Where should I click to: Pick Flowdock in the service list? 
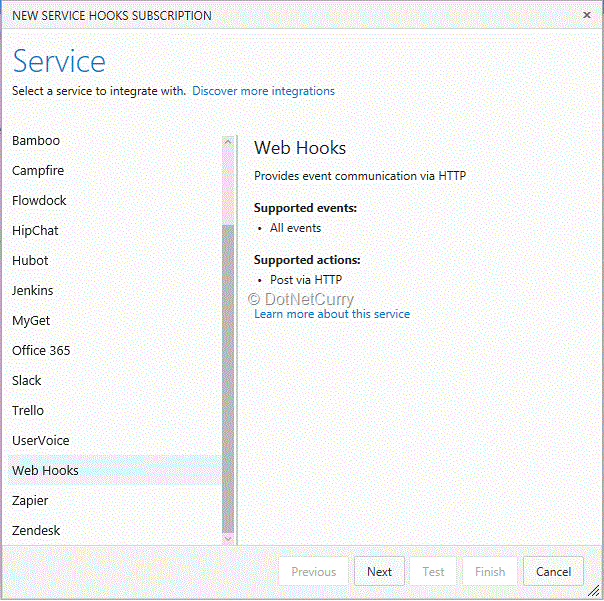[115, 201]
